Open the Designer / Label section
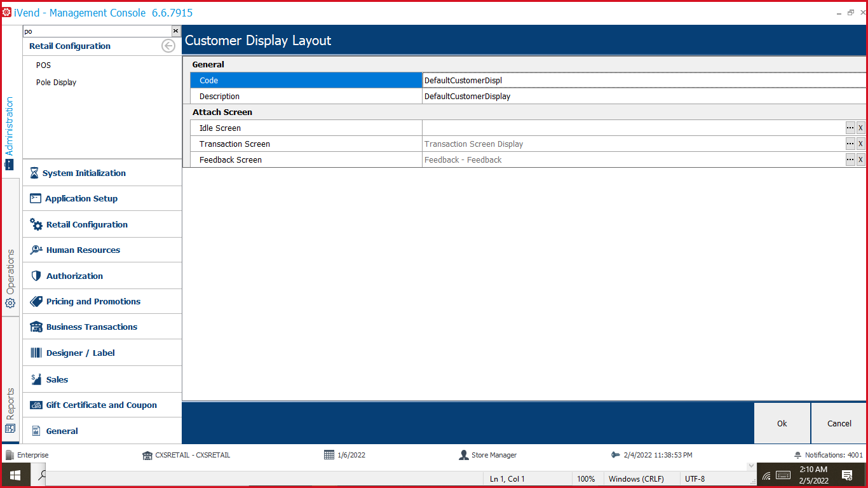The image size is (868, 488). point(102,353)
